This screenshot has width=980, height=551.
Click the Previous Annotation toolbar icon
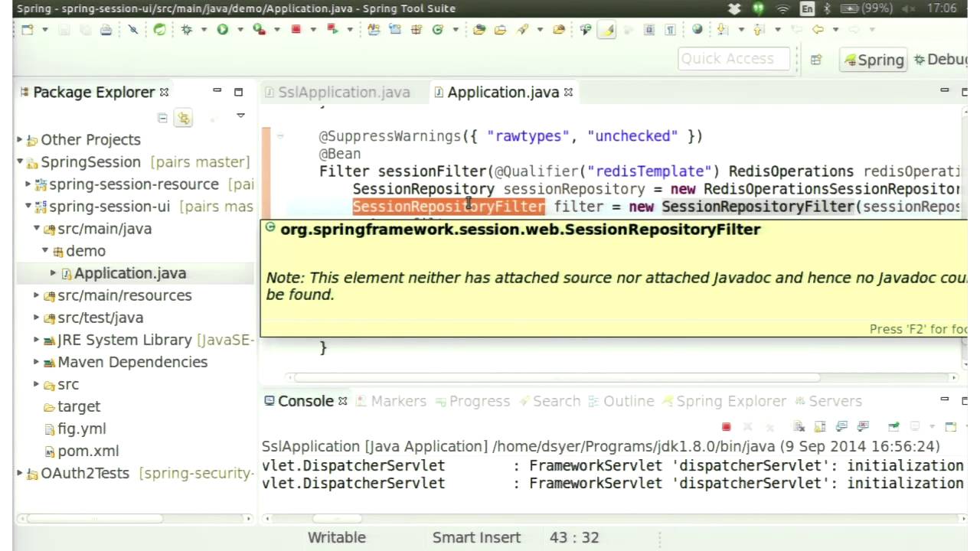coord(759,30)
